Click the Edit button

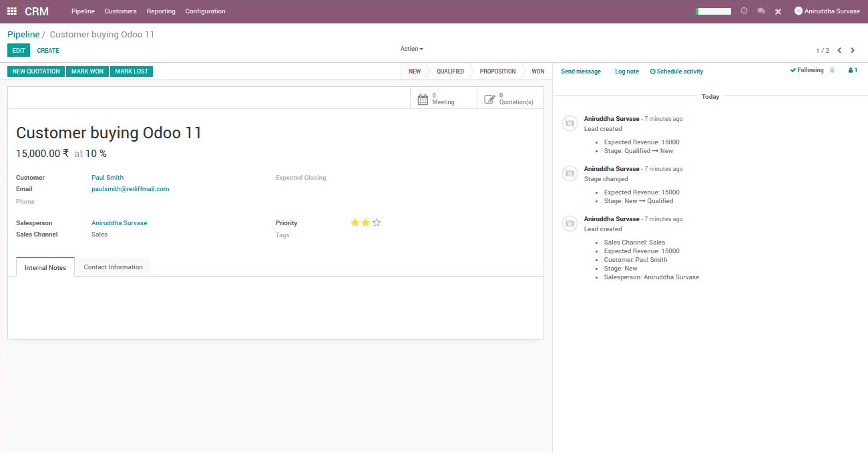coord(19,51)
